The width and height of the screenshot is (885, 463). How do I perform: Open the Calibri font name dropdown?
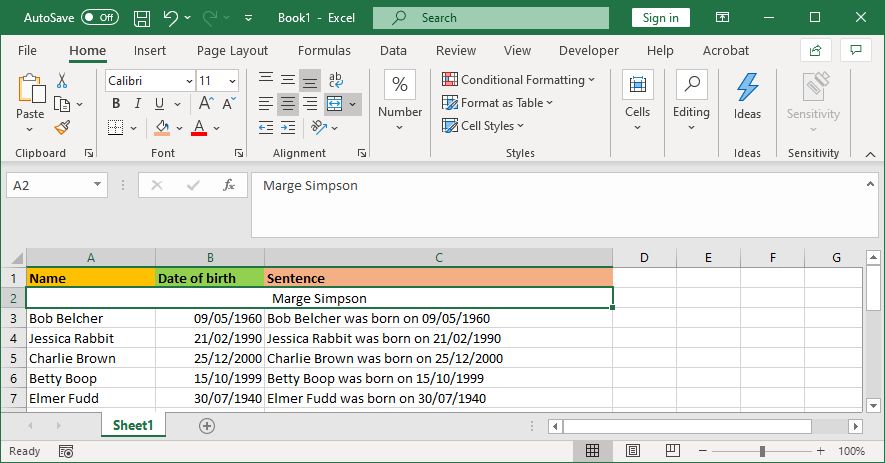(189, 80)
